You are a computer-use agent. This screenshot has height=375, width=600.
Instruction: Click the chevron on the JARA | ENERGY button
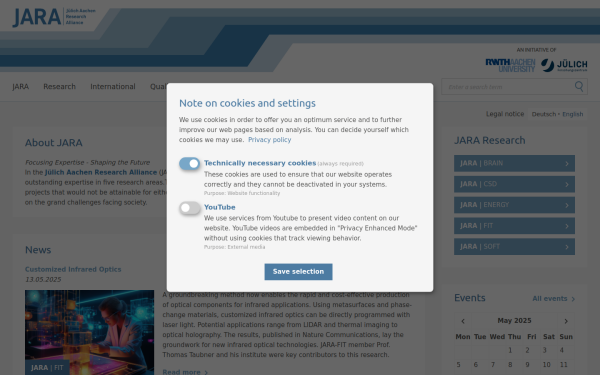567,205
